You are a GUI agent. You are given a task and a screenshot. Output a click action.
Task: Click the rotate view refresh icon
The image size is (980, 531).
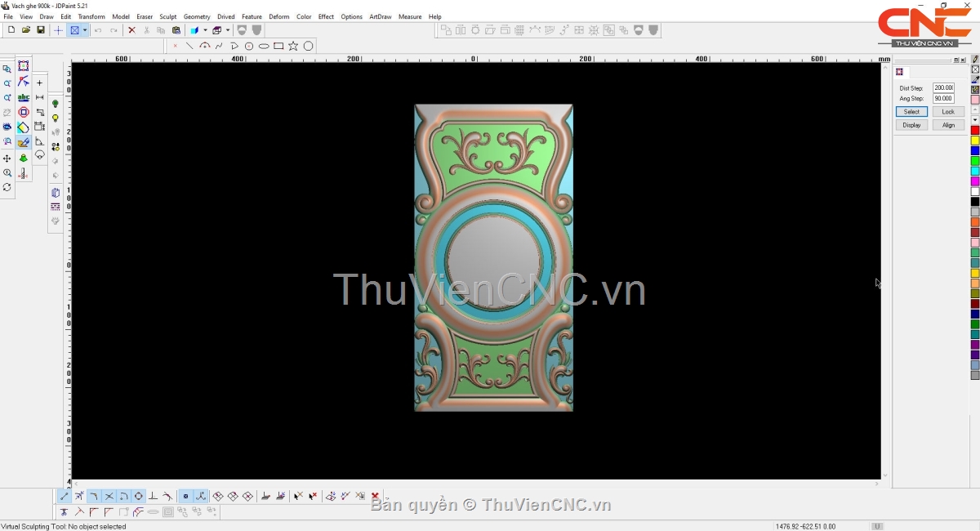7,188
